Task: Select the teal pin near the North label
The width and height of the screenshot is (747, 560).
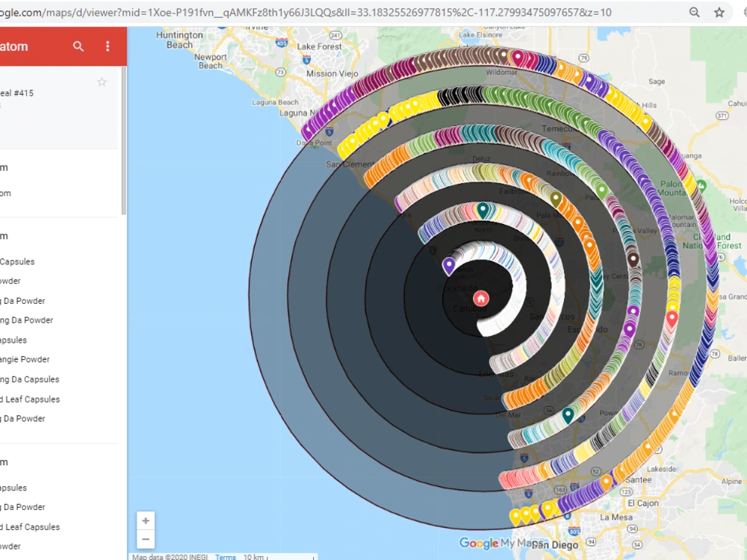Action: coord(483,210)
